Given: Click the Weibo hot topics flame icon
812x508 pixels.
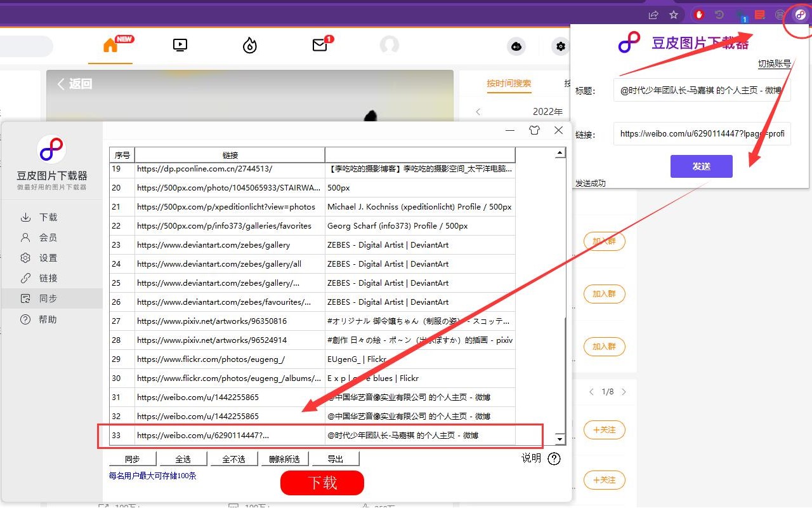Looking at the screenshot, I should (x=249, y=45).
